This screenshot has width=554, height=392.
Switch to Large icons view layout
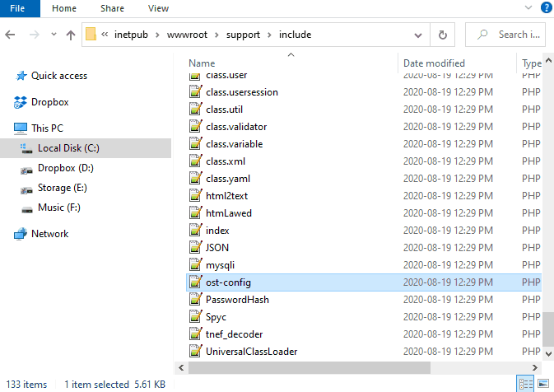543,384
